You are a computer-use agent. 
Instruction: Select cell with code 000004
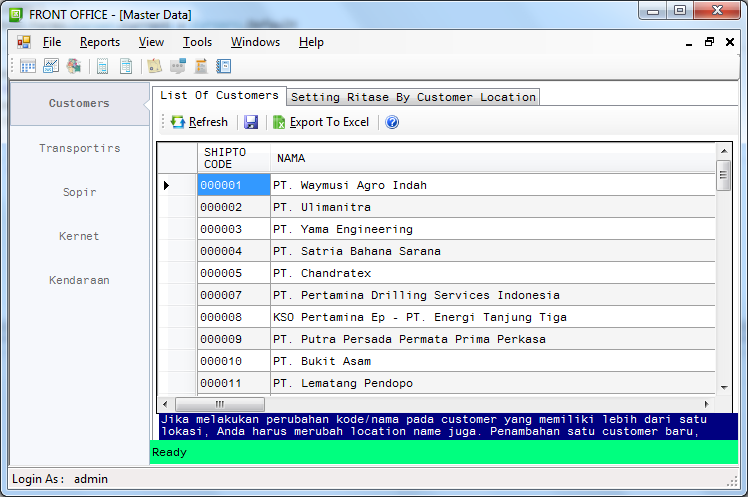click(234, 251)
